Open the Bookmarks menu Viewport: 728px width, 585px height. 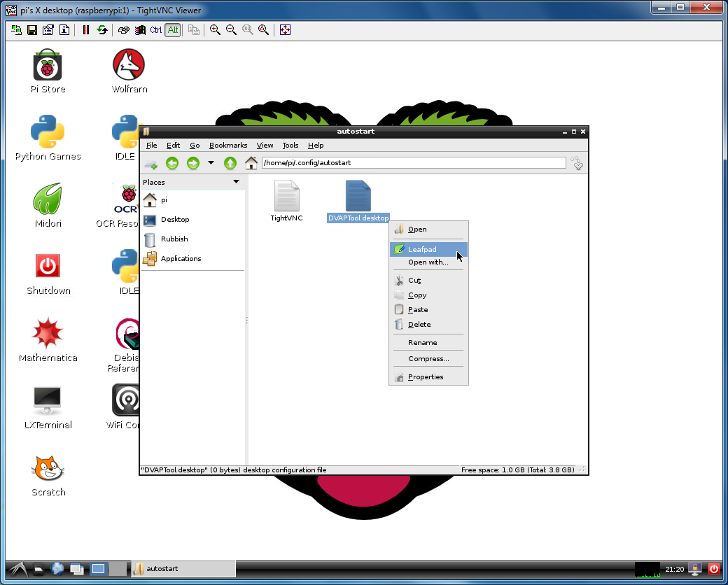[x=228, y=146]
